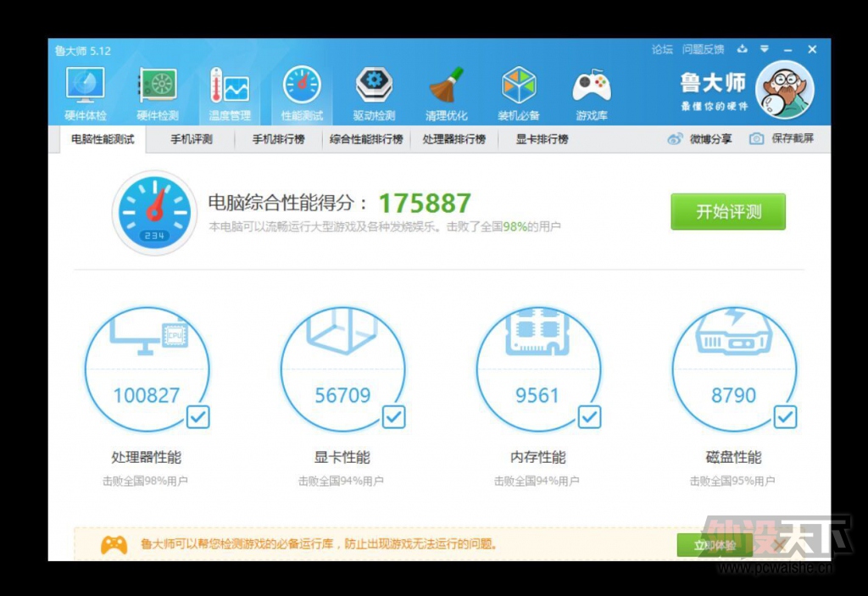The height and width of the screenshot is (596, 868).
Task: Uncheck the 磁盘性能 checkbox
Action: click(785, 417)
